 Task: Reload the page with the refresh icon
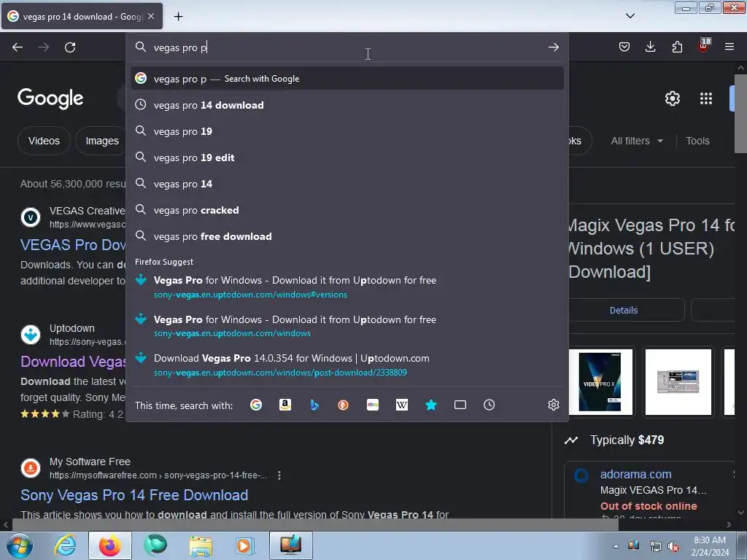point(70,47)
